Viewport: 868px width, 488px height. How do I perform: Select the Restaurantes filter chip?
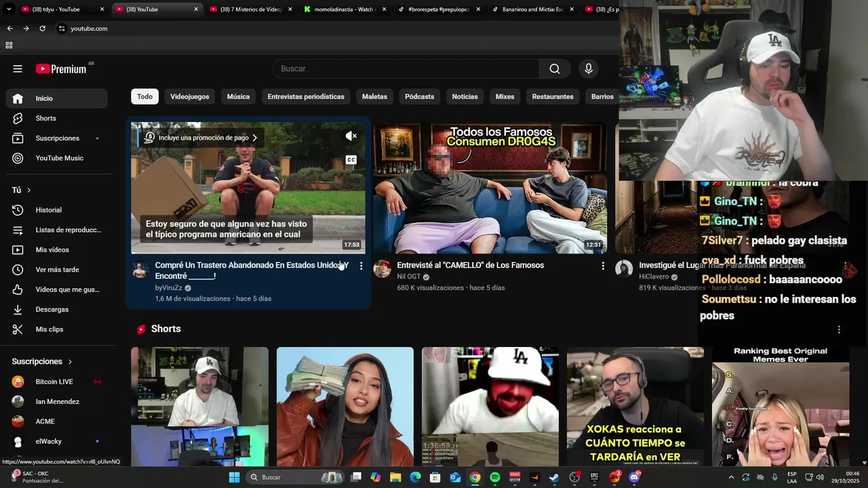(x=553, y=96)
